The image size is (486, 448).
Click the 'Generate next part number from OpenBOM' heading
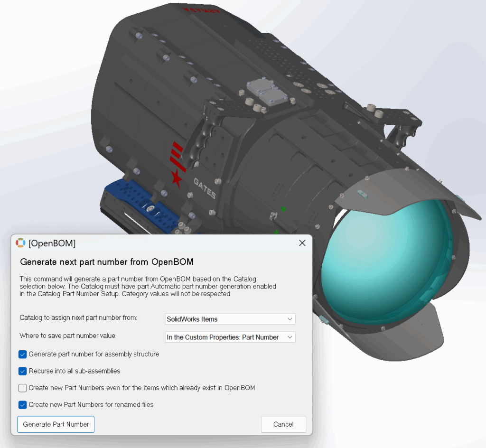pos(106,261)
